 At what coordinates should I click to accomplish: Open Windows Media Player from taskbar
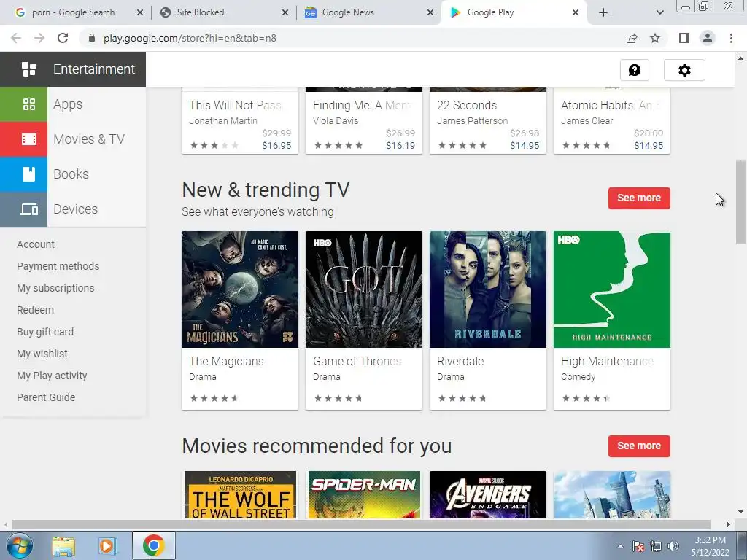[107, 545]
